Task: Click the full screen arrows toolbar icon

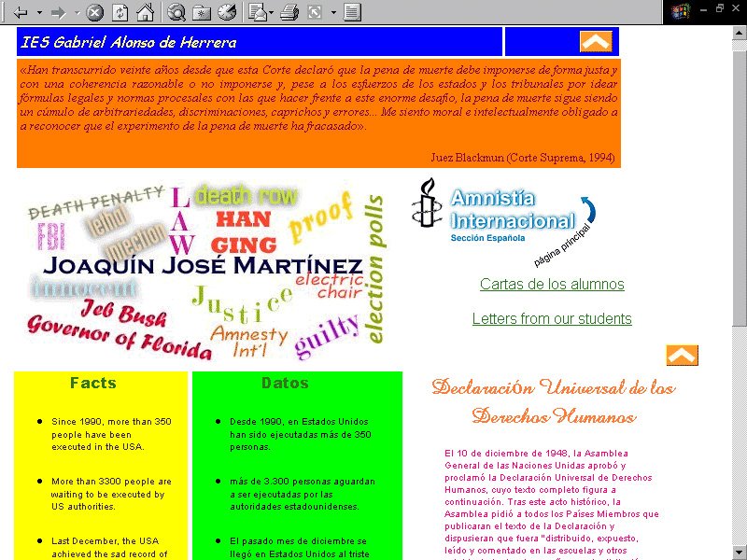Action: [x=315, y=12]
